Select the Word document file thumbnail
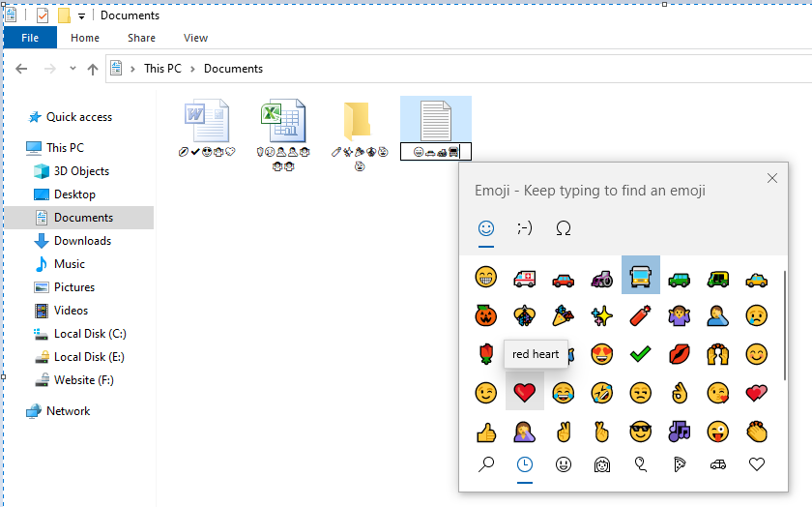The image size is (812, 507). point(207,120)
